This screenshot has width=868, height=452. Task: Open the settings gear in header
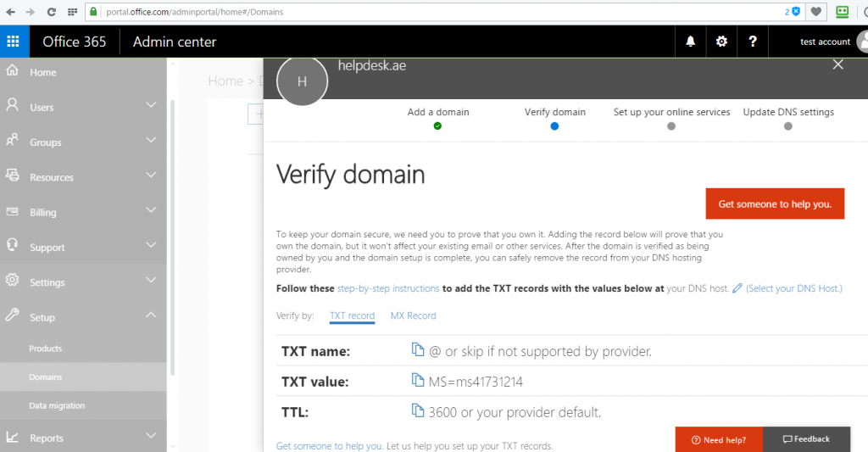(721, 41)
